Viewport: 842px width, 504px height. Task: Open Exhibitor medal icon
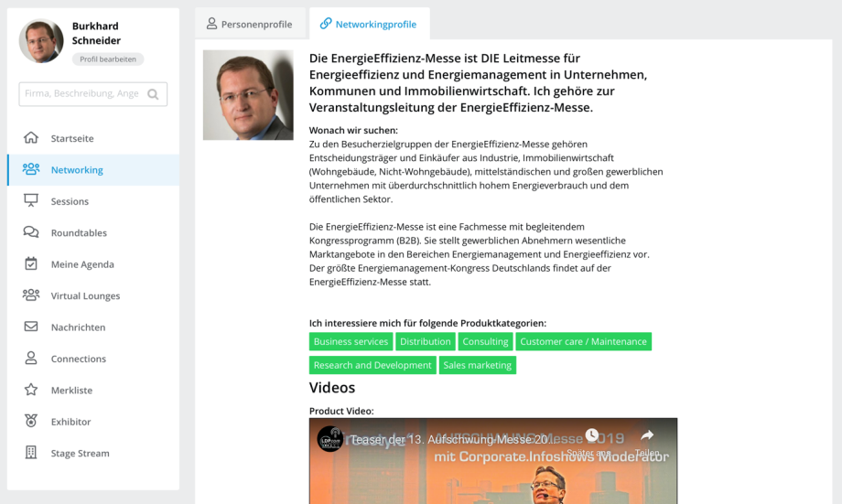[x=31, y=421]
